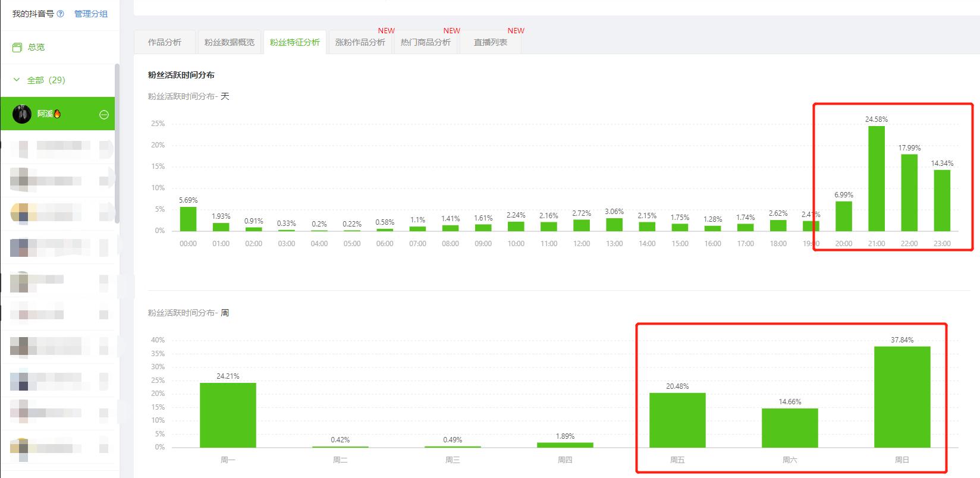
Task: Click the 01:00 bar showing 1.93%
Action: point(221,227)
